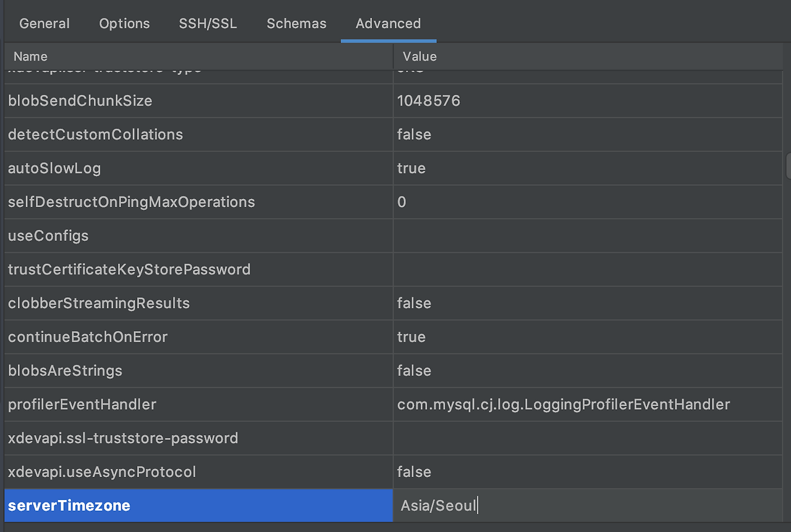The image size is (791, 532).
Task: Select the blobsAreStrings property
Action: [65, 370]
